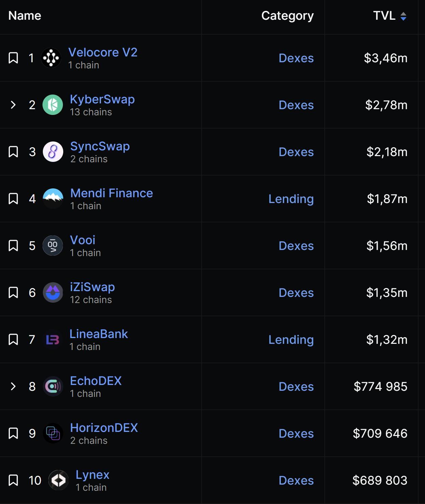Open the Mendi Finance protocol link
The height and width of the screenshot is (504, 425).
coord(112,193)
